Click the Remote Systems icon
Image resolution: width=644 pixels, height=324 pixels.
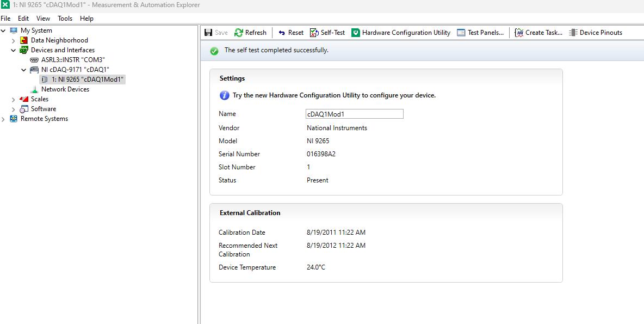(14, 119)
